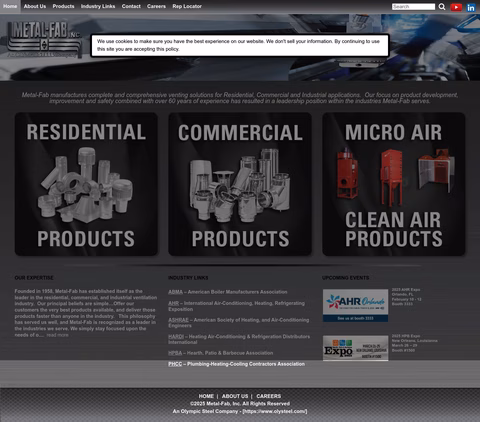
Task: Click the footer HOME link
Action: (206, 396)
